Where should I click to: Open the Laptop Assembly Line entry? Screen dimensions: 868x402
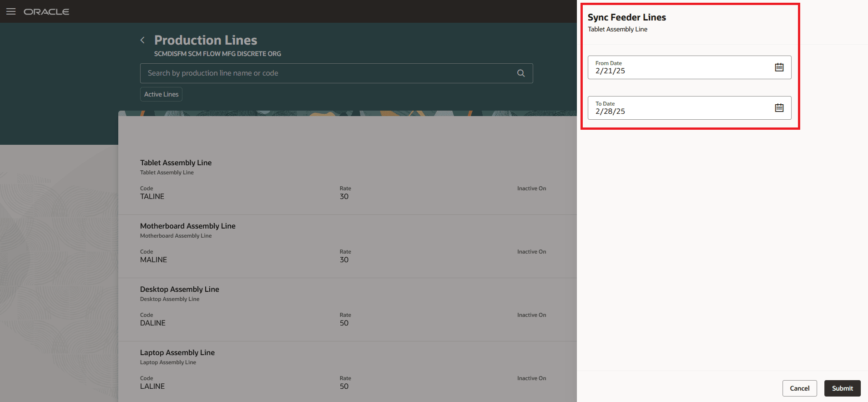(177, 352)
